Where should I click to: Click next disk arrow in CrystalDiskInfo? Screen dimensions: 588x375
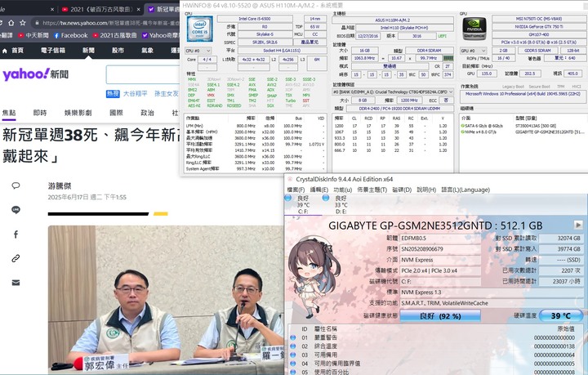pos(578,225)
